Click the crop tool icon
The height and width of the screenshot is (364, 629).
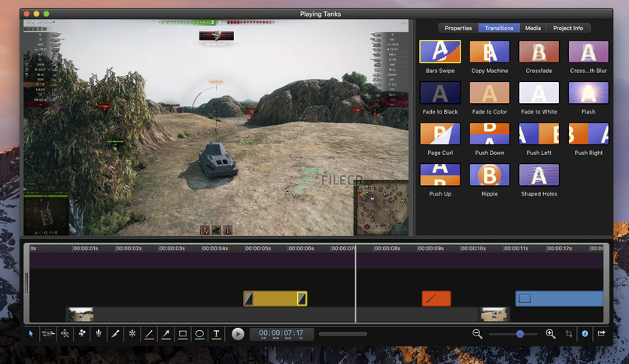569,333
